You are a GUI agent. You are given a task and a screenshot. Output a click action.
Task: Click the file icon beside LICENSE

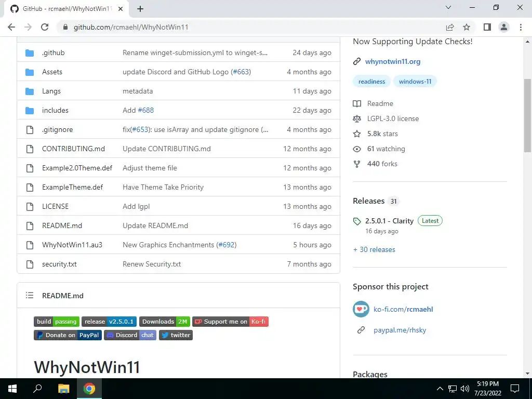tap(30, 206)
